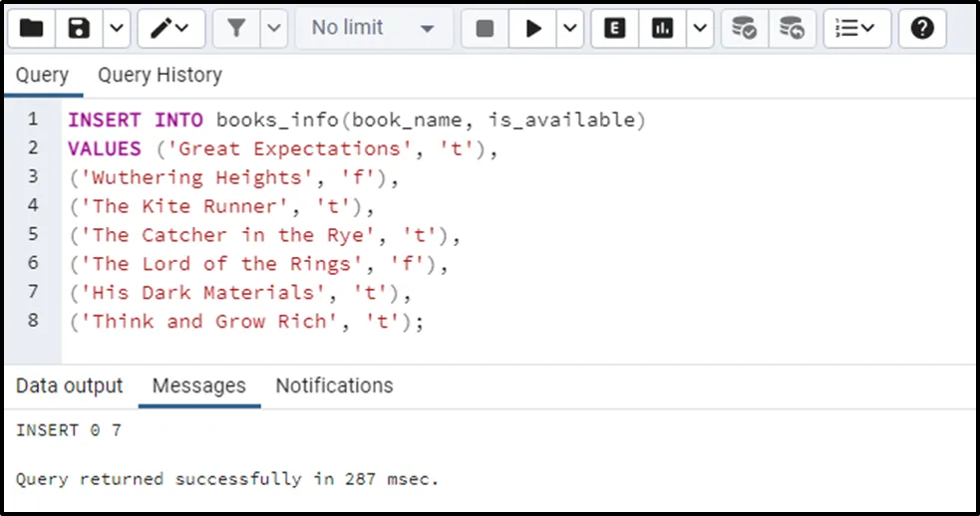The height and width of the screenshot is (516, 980).
Task: Open the Edit pencil dropdown
Action: click(170, 28)
